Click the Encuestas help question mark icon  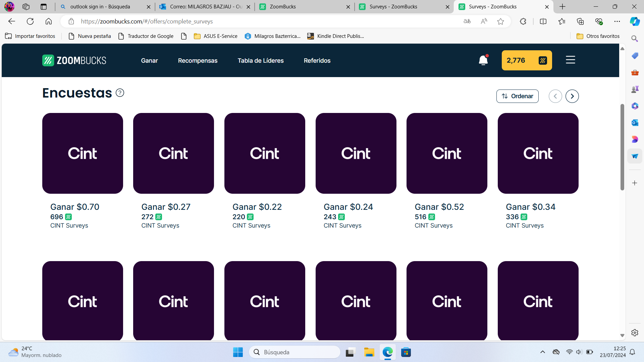pyautogui.click(x=120, y=93)
